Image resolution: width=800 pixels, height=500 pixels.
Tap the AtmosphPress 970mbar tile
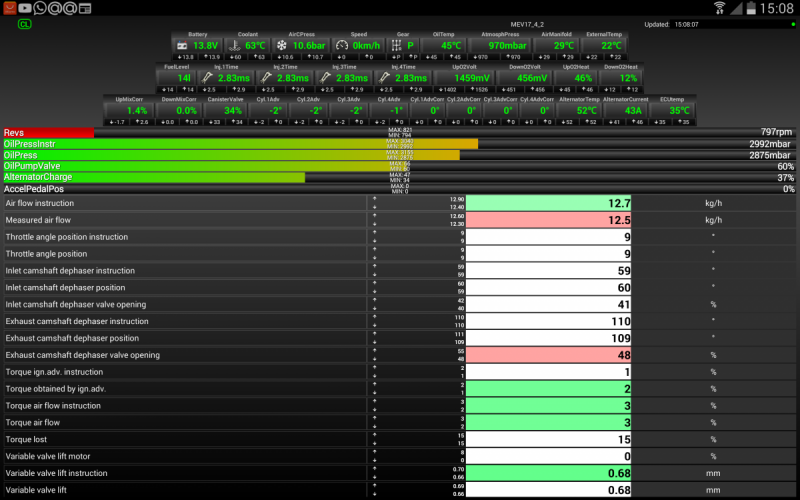tap(505, 45)
